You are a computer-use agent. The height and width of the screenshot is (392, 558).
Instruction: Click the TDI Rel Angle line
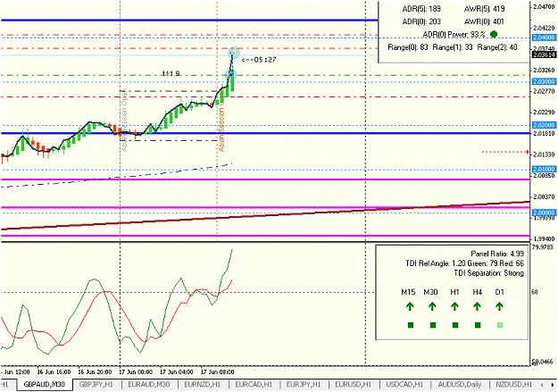(x=465, y=263)
